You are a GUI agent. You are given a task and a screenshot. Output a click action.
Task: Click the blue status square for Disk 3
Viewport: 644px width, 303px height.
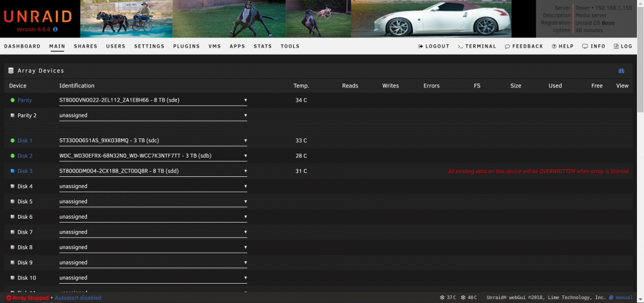[12, 171]
